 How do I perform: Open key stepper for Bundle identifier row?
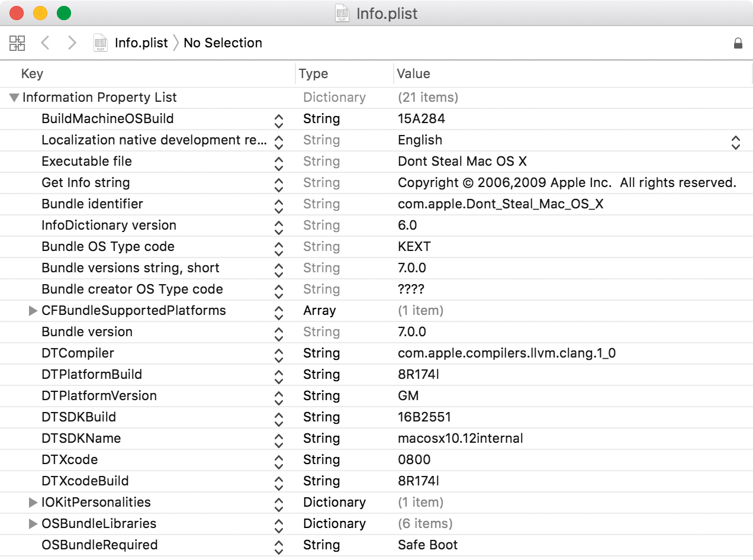coord(279,207)
